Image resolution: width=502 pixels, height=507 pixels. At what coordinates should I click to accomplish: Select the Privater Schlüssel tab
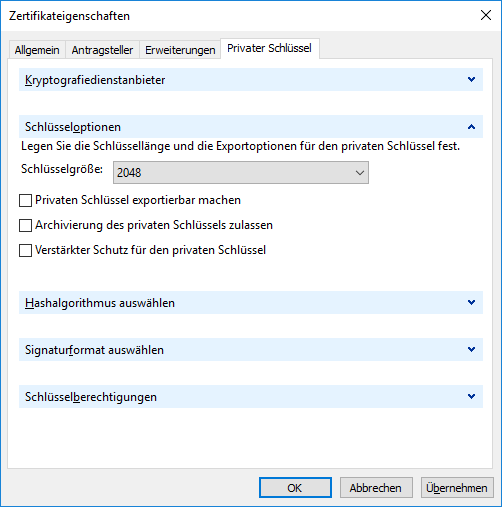pyautogui.click(x=269, y=48)
